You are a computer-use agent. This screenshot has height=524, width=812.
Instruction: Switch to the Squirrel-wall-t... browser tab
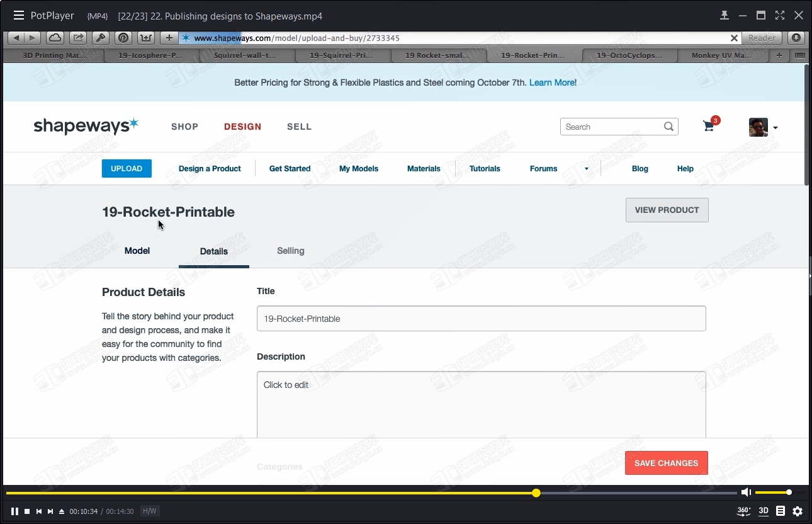coord(247,55)
